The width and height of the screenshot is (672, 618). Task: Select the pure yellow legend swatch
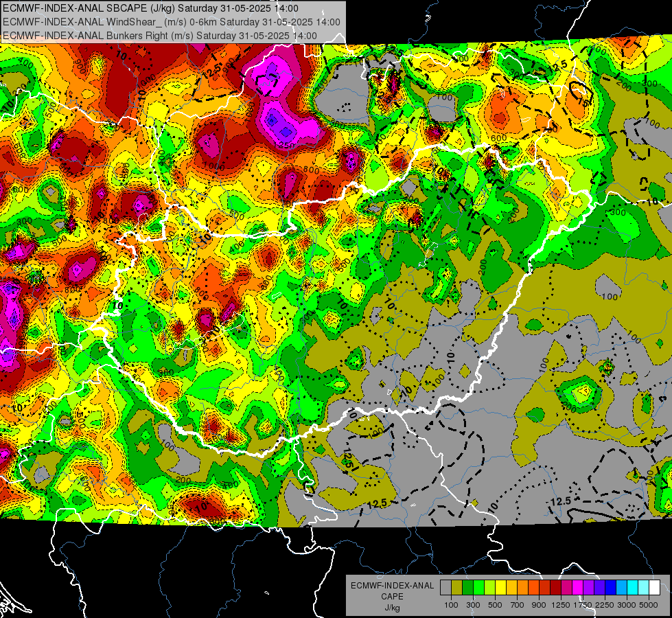pyautogui.click(x=500, y=587)
